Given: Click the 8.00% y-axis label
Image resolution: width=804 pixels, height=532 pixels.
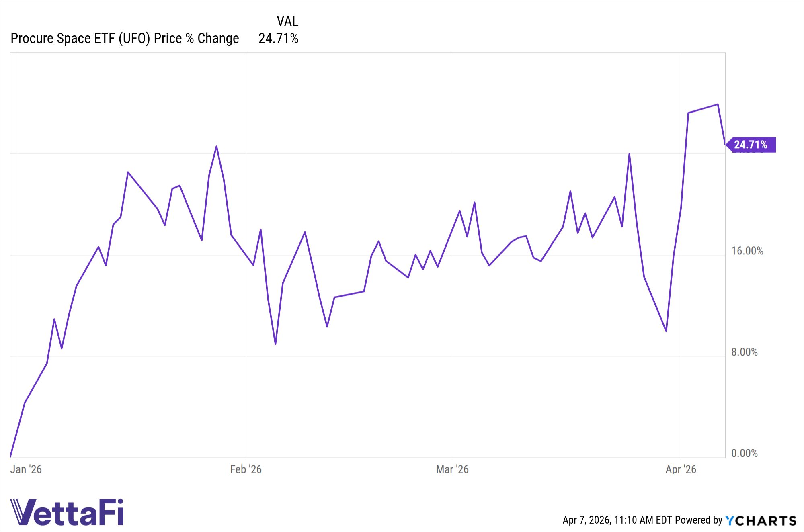Looking at the screenshot, I should point(744,352).
